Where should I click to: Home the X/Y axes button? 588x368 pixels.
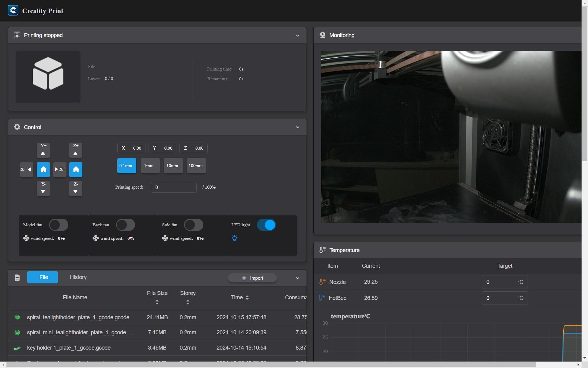(x=43, y=169)
